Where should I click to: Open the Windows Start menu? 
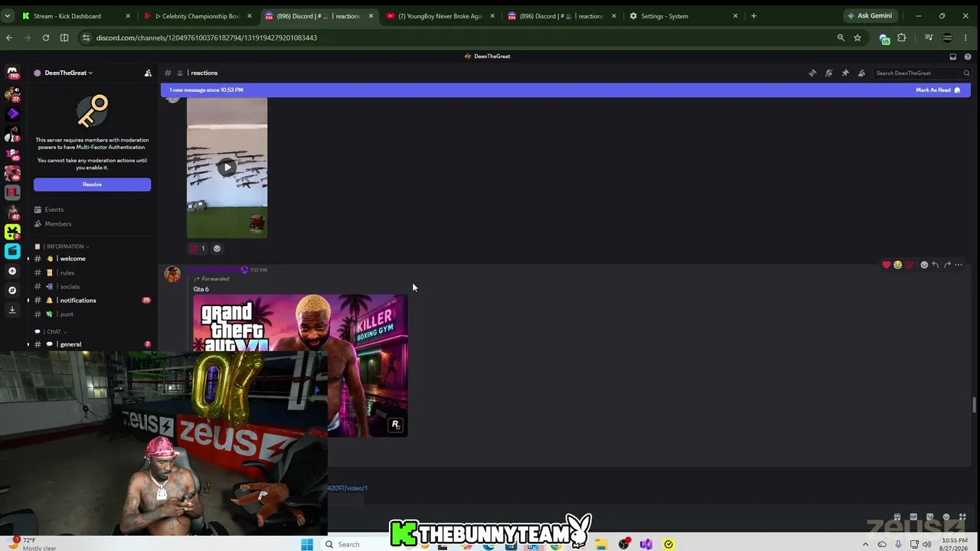[307, 544]
